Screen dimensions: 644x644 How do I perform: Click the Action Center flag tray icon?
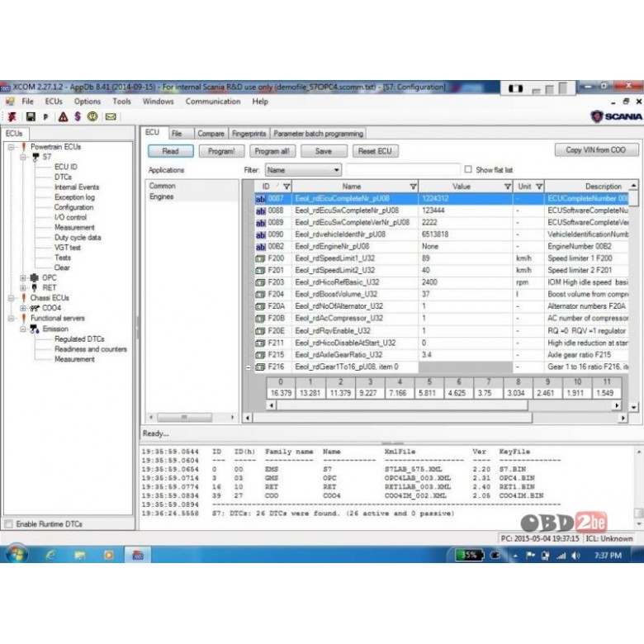[531, 556]
